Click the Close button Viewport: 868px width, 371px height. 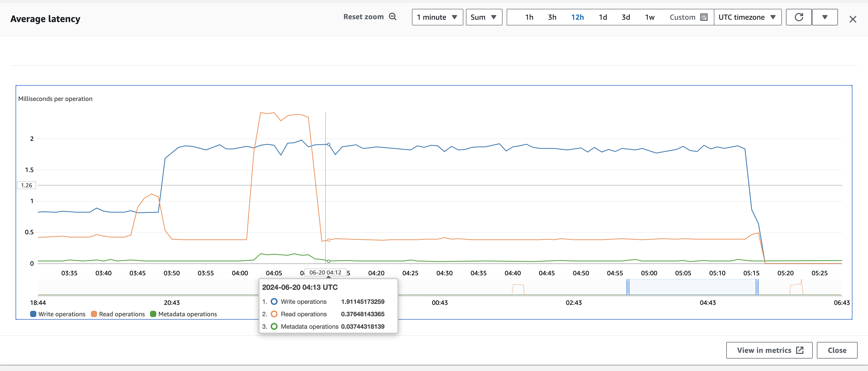pyautogui.click(x=837, y=350)
